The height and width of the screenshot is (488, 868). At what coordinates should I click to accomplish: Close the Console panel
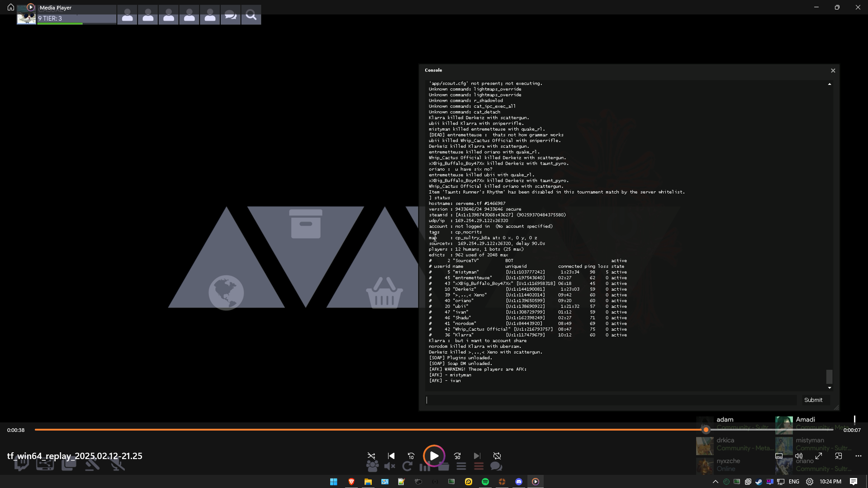(833, 71)
